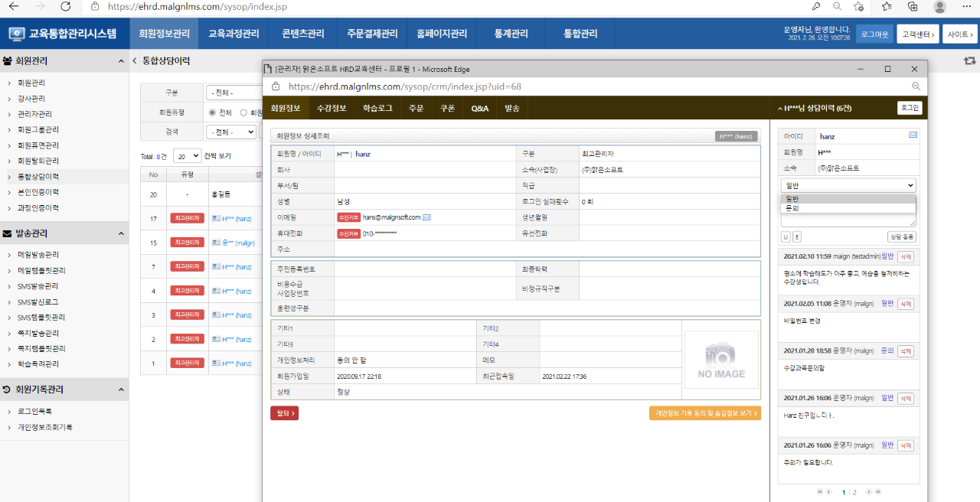The width and height of the screenshot is (980, 502).
Task: Choose 문의 from the open dropdown list
Action: (x=792, y=208)
